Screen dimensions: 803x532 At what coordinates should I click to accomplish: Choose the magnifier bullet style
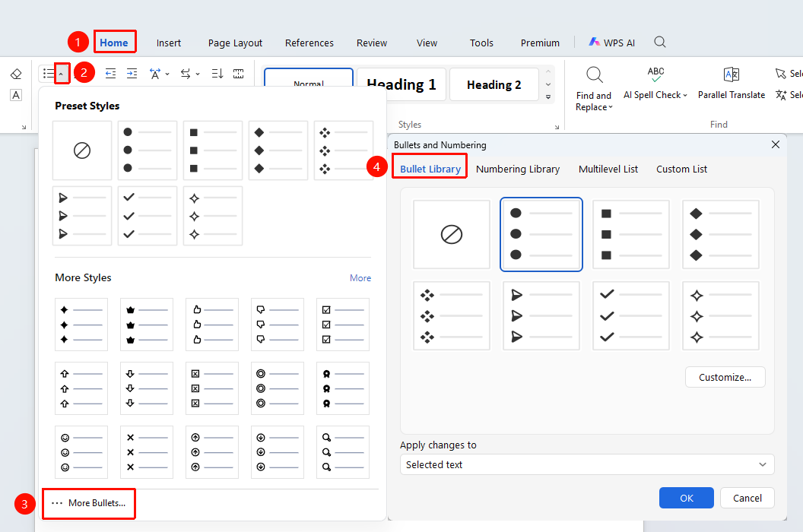pyautogui.click(x=343, y=452)
